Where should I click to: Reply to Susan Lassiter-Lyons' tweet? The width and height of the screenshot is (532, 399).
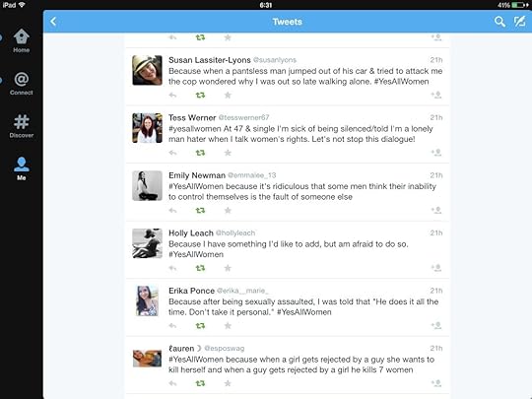172,96
